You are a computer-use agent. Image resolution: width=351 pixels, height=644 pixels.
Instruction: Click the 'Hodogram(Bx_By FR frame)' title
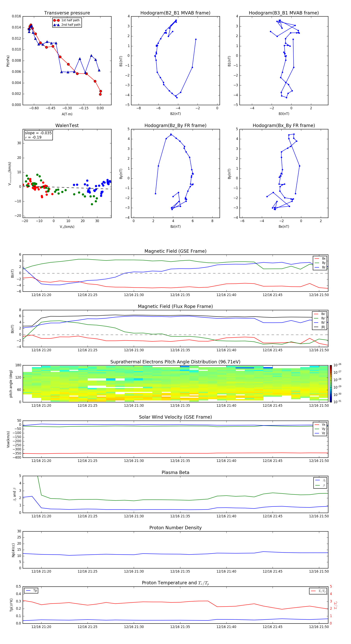pos(284,125)
